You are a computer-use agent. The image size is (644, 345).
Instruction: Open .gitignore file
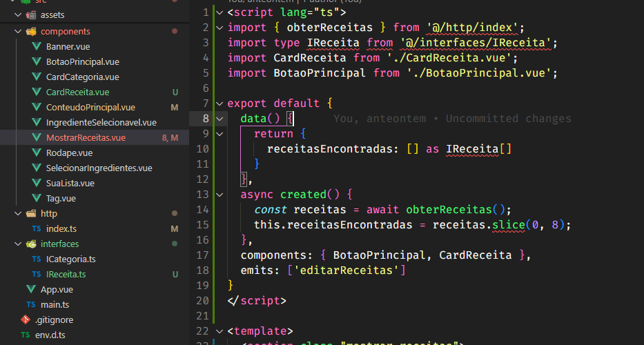pos(55,320)
